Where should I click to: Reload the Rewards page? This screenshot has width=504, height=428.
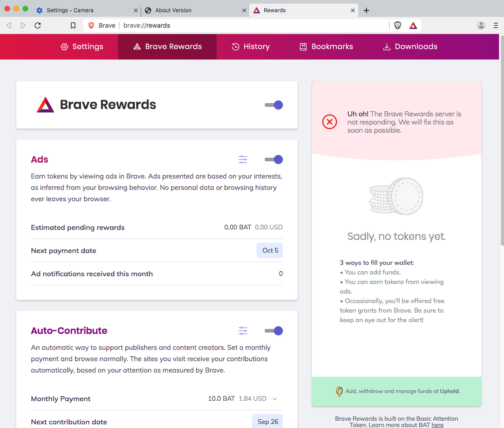38,25
